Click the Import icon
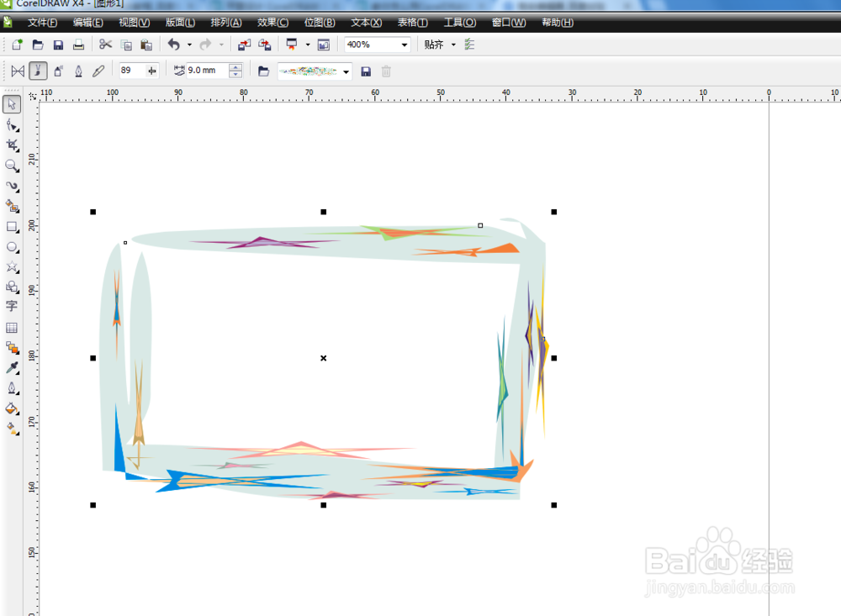841x616 pixels. tap(244, 45)
